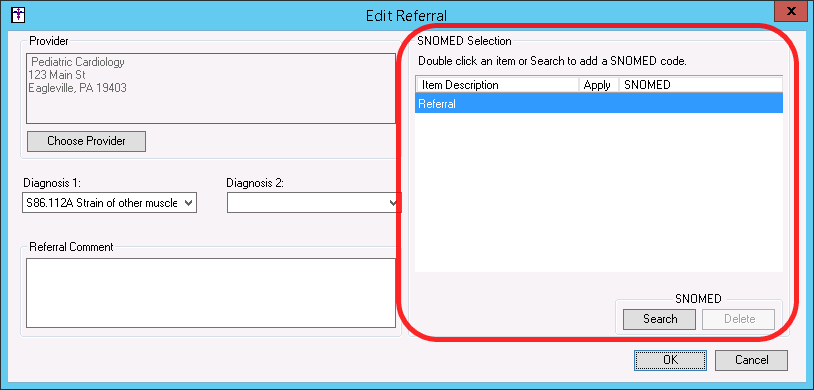Click the application icon in title bar
This screenshot has height=390, width=814.
point(18,13)
